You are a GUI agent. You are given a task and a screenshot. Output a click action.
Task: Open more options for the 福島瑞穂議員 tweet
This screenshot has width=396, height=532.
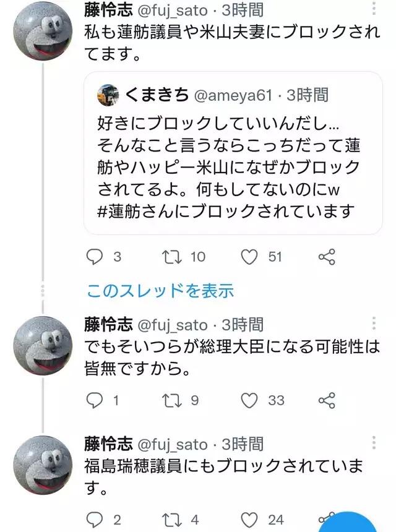pyautogui.click(x=374, y=443)
